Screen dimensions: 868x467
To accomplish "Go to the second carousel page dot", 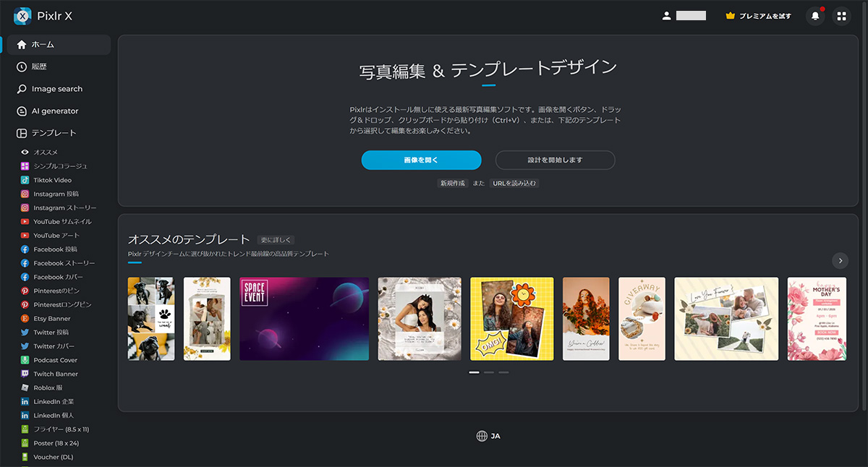I will (489, 372).
